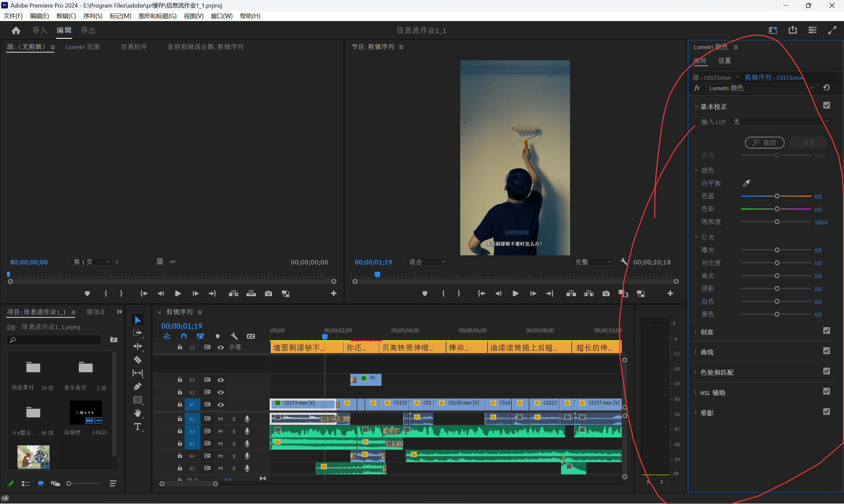Export frame from Program monitor camera icon

click(x=606, y=294)
